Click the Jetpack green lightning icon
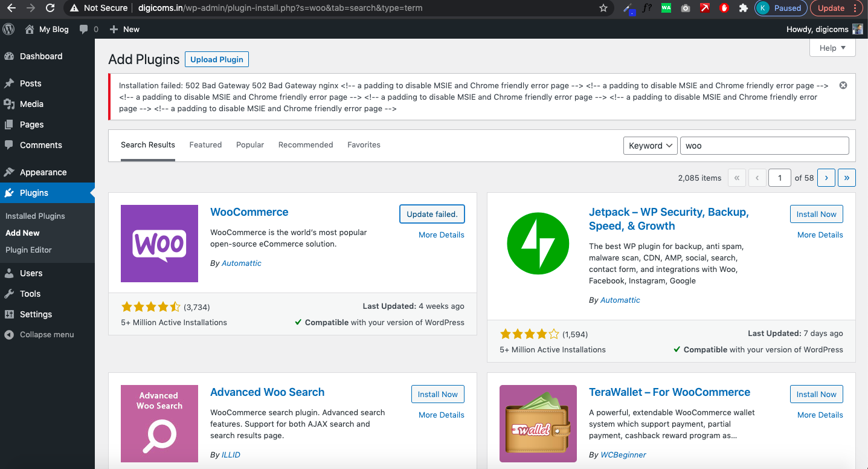This screenshot has height=469, width=868. point(538,244)
